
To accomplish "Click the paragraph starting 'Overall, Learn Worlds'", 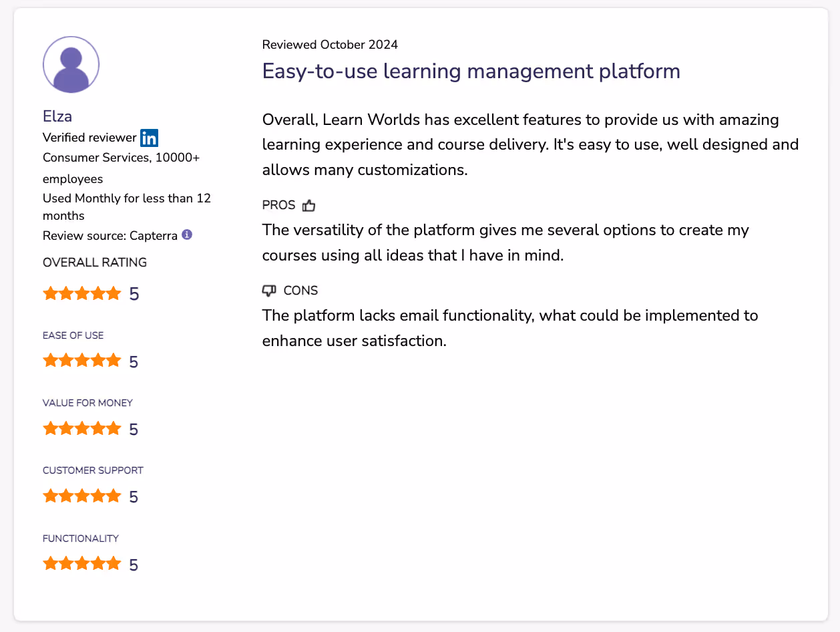I will coord(531,145).
